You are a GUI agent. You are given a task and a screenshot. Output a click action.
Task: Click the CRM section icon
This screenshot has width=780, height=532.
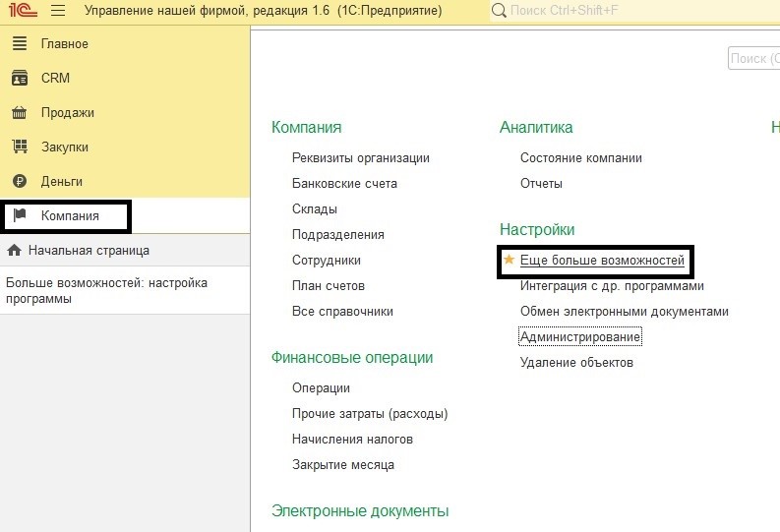tap(19, 79)
